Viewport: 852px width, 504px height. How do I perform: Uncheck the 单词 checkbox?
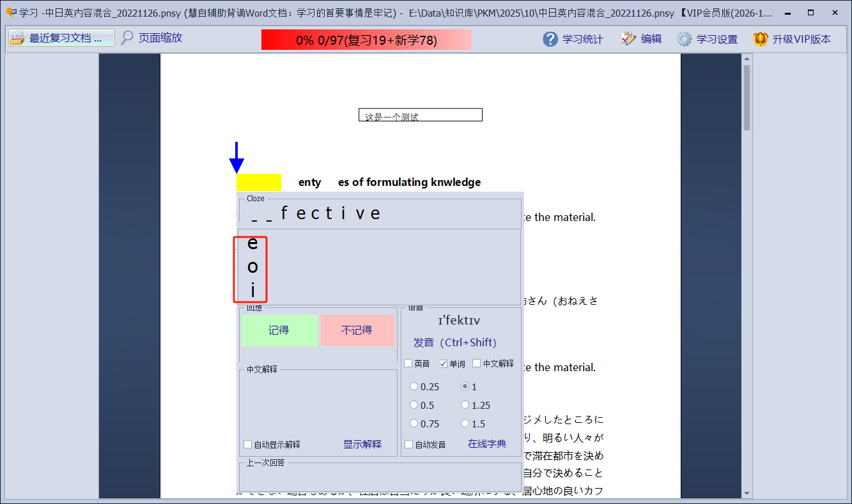(x=444, y=363)
